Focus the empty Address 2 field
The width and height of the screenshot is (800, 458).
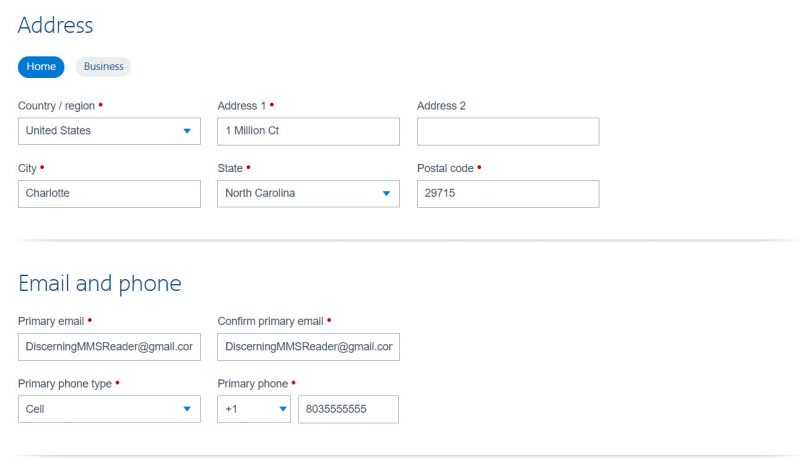point(508,131)
